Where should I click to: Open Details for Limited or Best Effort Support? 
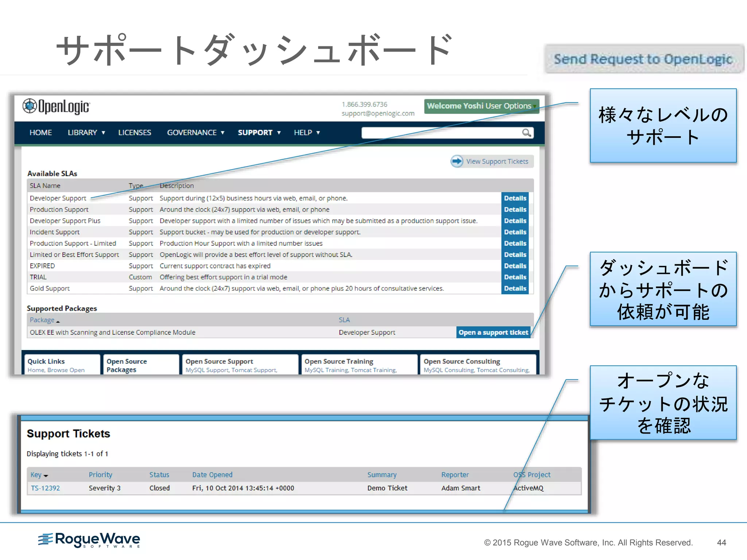515,255
